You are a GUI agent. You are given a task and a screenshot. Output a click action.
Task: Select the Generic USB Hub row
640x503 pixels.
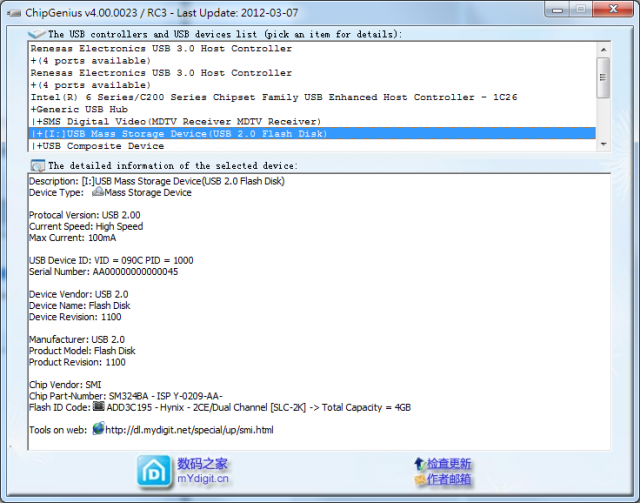[x=312, y=109]
